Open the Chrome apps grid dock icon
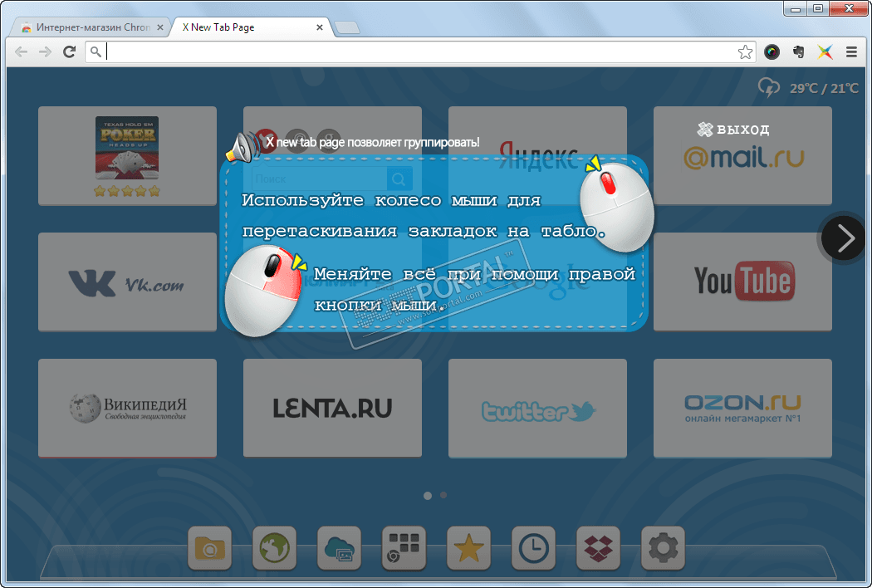The height and width of the screenshot is (588, 872). pos(404,548)
